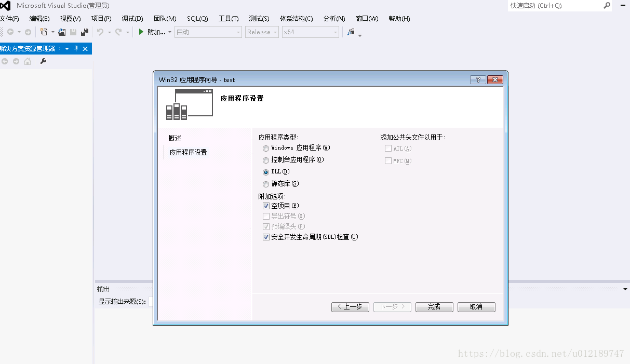
Task: Click the New Project toolbar icon
Action: point(44,32)
